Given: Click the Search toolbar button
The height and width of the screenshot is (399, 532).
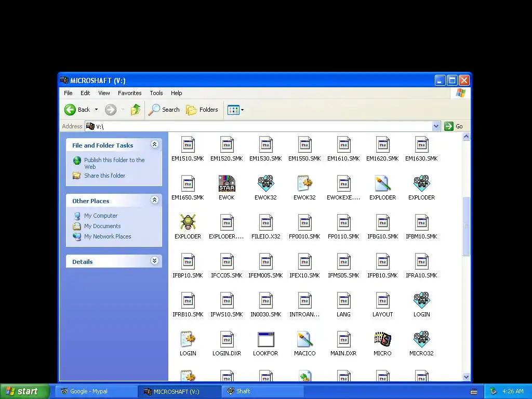Looking at the screenshot, I should [164, 110].
